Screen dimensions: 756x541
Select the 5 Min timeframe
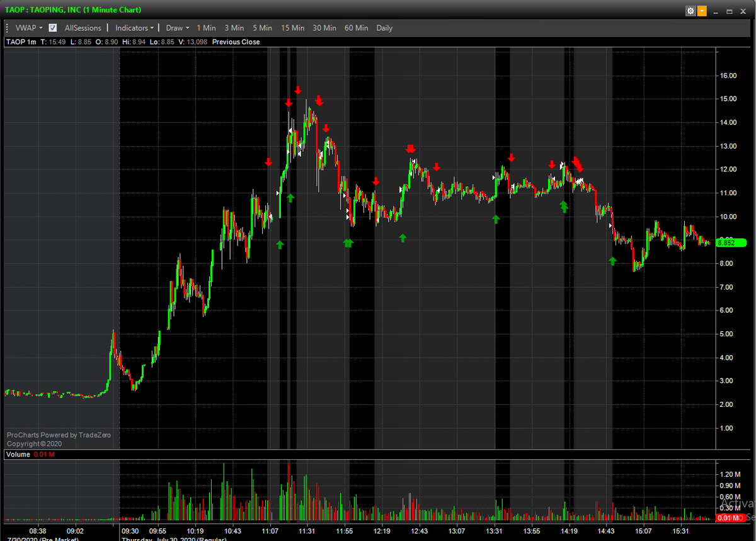[263, 28]
